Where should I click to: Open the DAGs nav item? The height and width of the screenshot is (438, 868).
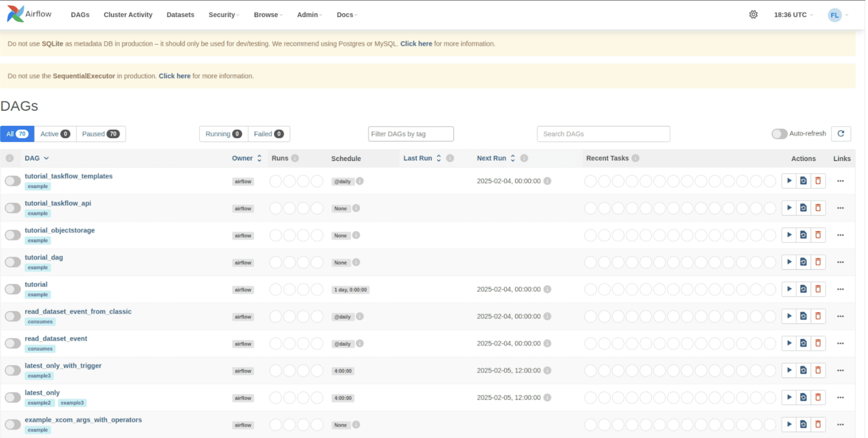80,15
